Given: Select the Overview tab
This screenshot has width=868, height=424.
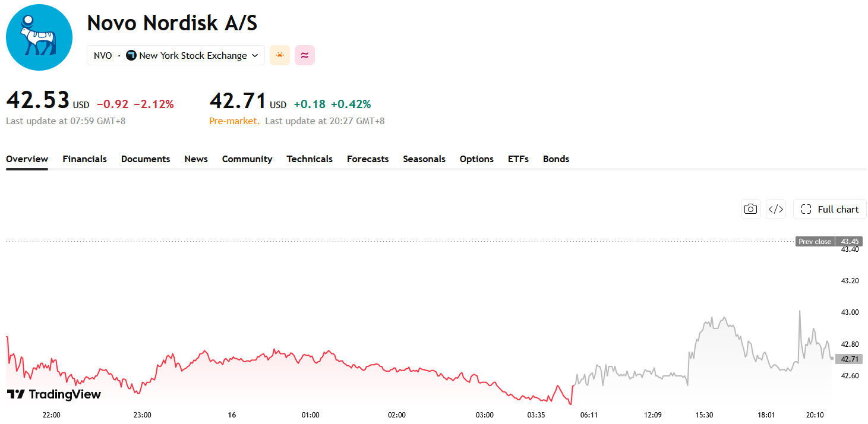Looking at the screenshot, I should tap(27, 159).
